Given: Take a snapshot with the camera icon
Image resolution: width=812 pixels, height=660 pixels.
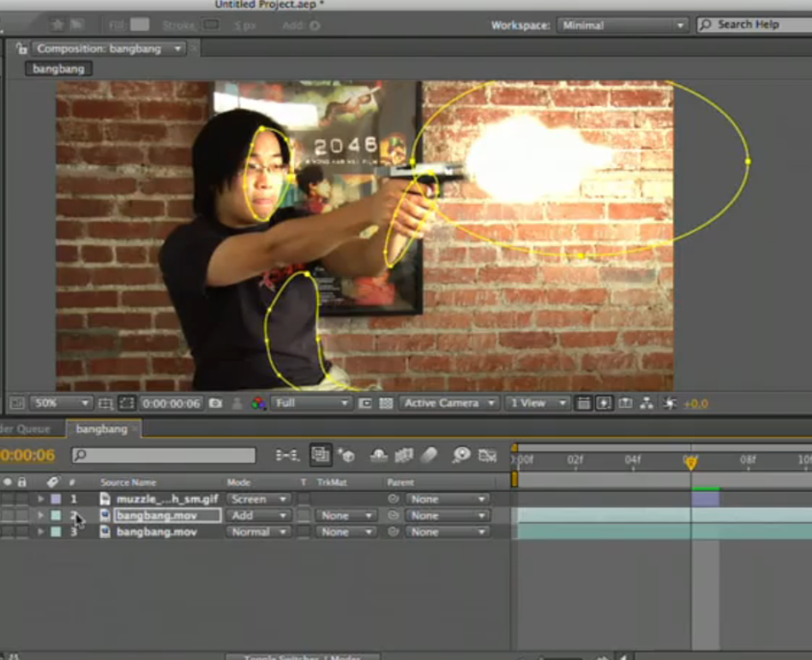Looking at the screenshot, I should tap(215, 403).
